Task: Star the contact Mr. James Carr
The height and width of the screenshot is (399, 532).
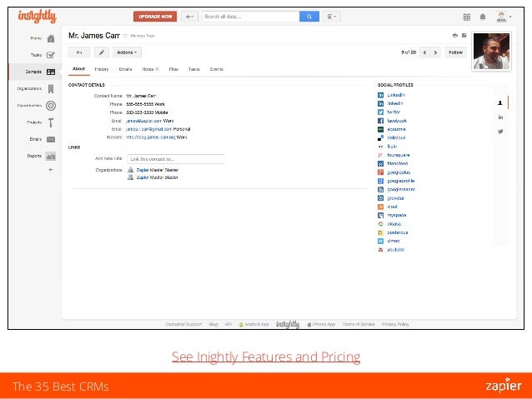Action: [x=125, y=36]
